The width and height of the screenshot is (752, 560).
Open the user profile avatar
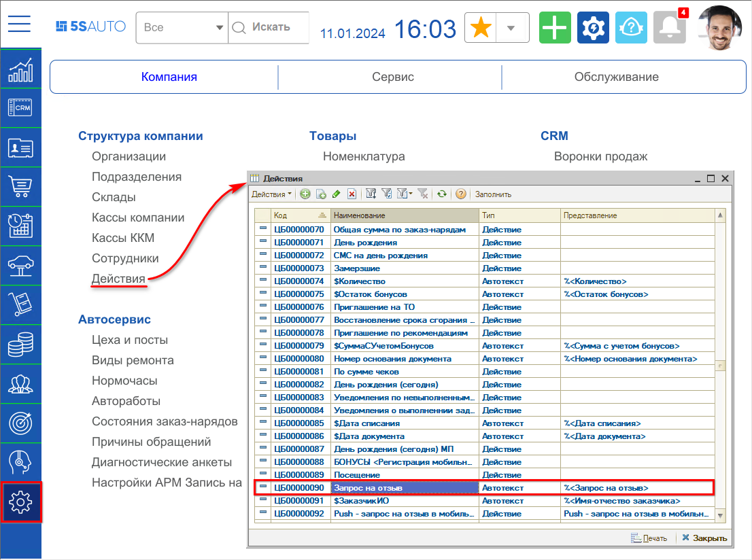(719, 28)
